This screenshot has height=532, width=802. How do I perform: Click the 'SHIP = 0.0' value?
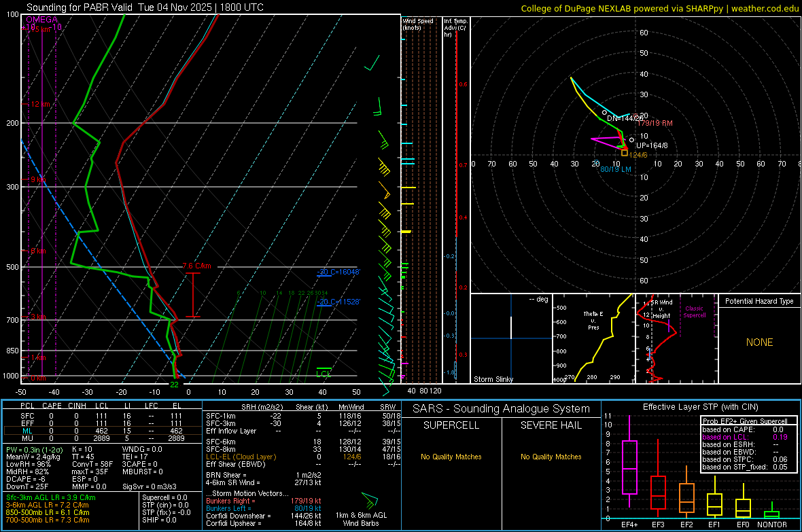point(159,520)
